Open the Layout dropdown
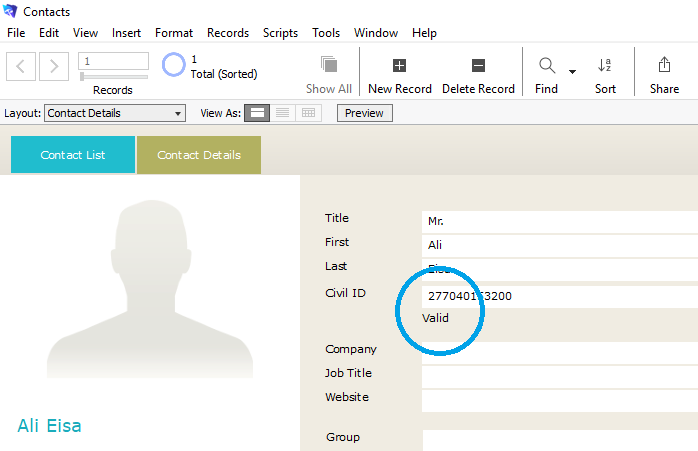698x451 pixels. [115, 113]
